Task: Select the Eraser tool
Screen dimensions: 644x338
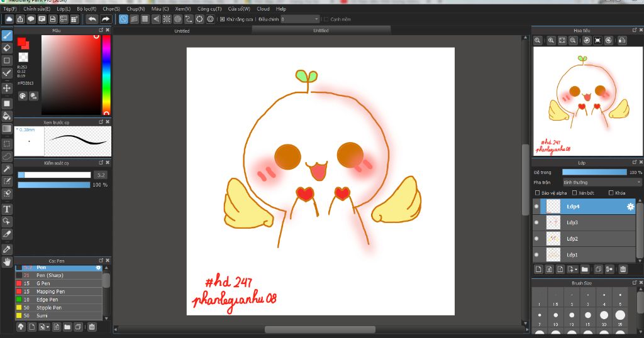Action: [x=6, y=48]
